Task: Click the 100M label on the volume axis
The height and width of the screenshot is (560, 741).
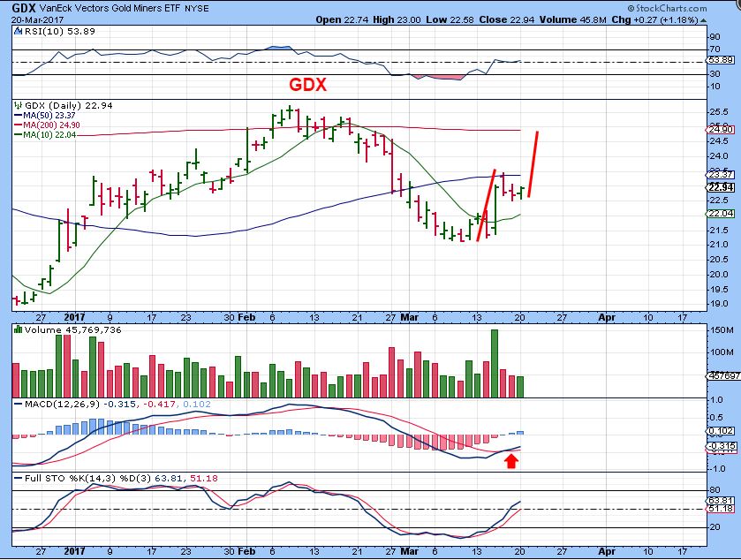Action: pyautogui.click(x=722, y=352)
